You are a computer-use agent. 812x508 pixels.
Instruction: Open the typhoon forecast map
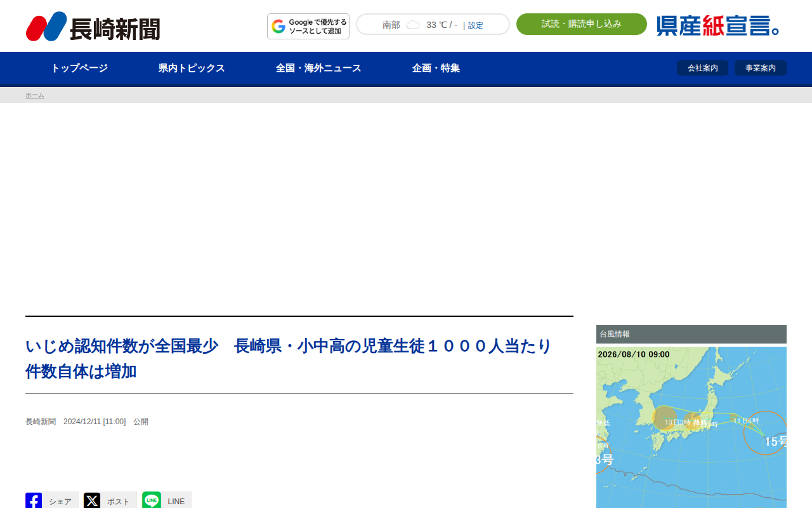click(691, 427)
